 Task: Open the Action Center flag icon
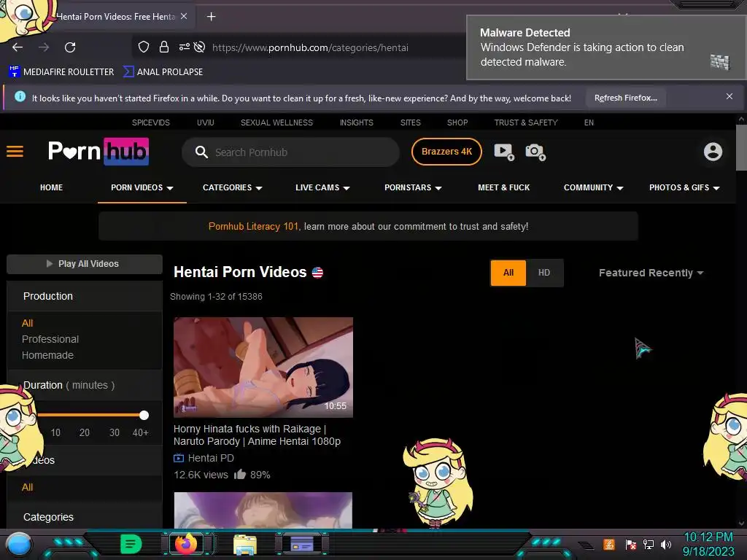pyautogui.click(x=631, y=544)
